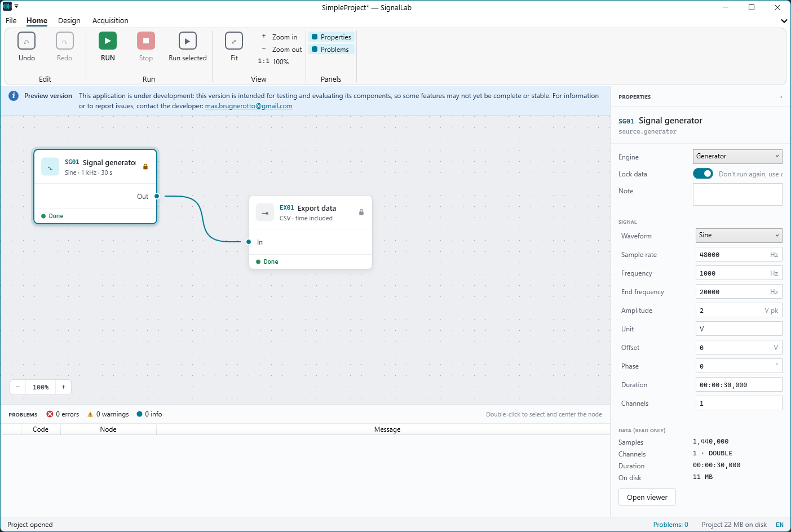Screen dimensions: 791x532
Task: Click the EN language indicator in status bar
Action: (x=780, y=525)
